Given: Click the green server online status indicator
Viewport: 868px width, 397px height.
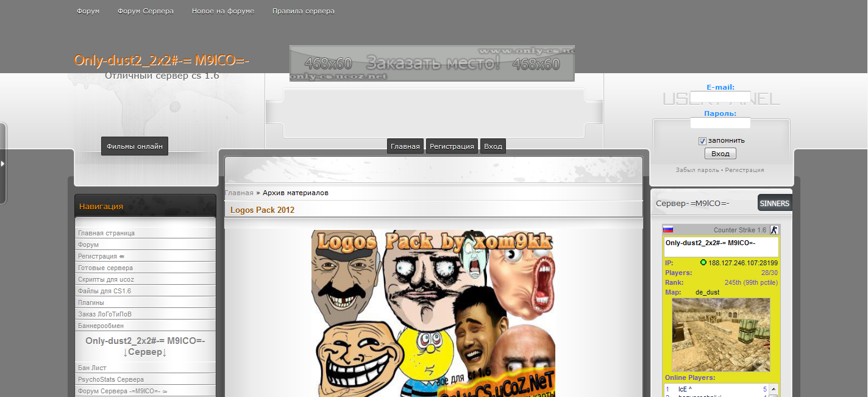Looking at the screenshot, I should click(x=703, y=263).
